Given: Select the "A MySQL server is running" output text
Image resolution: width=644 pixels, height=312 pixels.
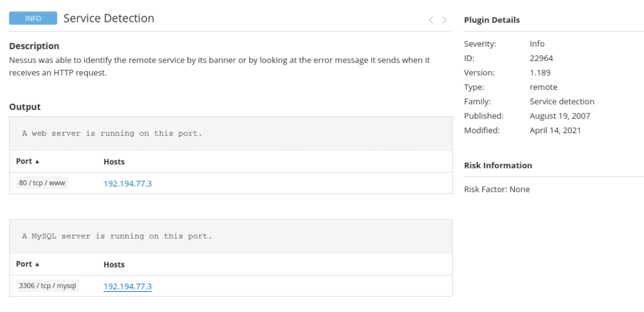Looking at the screenshot, I should click(117, 236).
